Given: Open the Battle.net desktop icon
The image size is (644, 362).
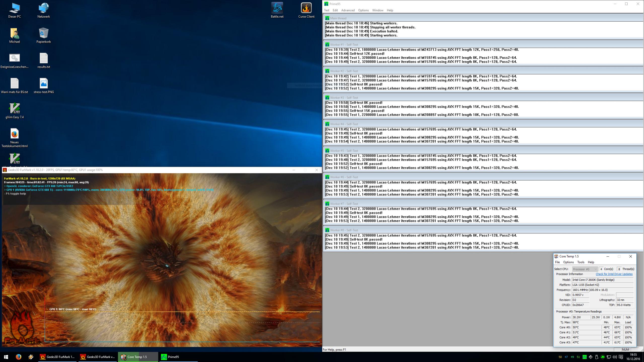Looking at the screenshot, I should pyautogui.click(x=277, y=8).
